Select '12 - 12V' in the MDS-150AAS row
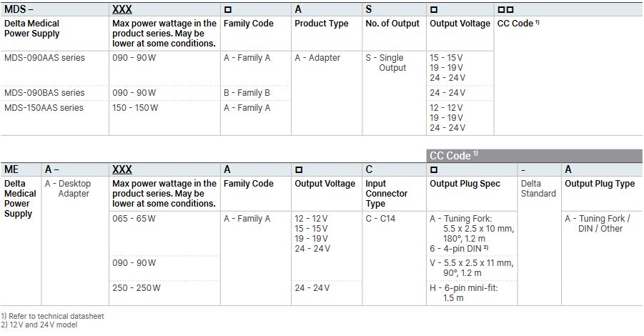This screenshot has width=644, height=336. [x=446, y=108]
